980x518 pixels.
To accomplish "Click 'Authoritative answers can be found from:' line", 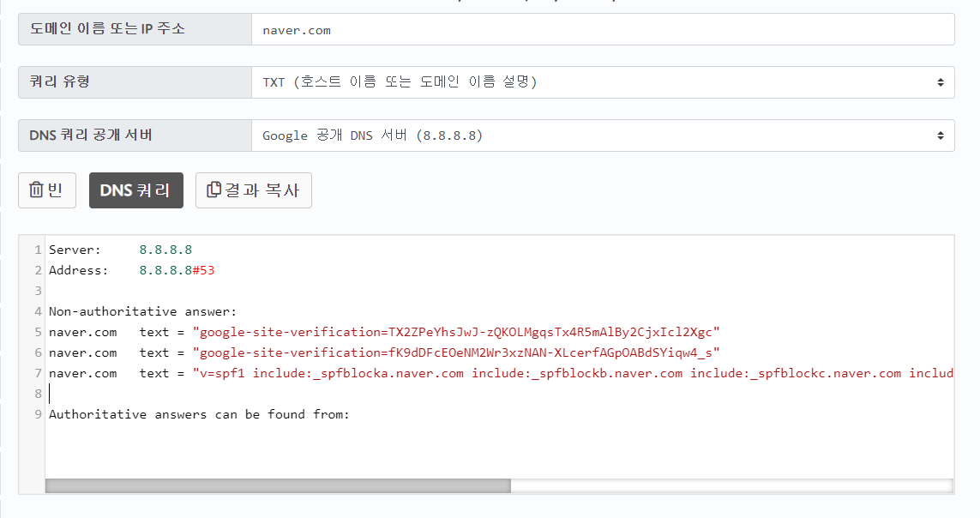I will click(x=200, y=415).
